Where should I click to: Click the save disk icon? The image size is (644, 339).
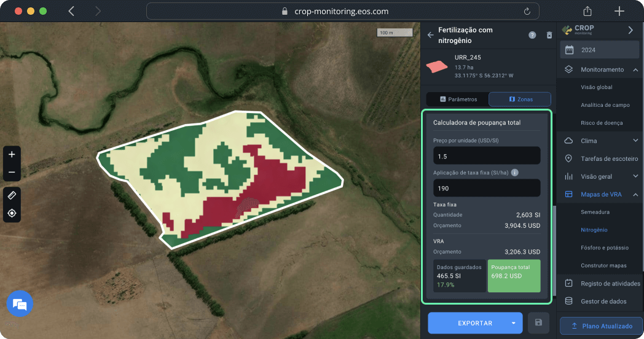538,322
